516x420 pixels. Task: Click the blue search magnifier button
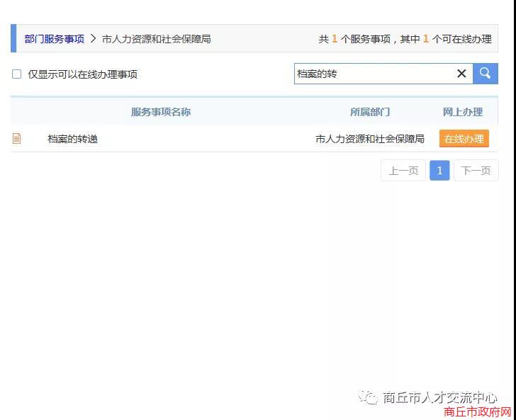(485, 74)
